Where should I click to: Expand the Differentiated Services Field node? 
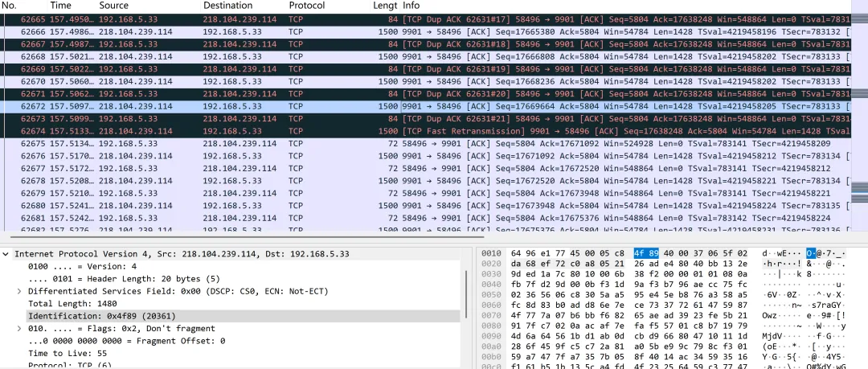point(19,292)
